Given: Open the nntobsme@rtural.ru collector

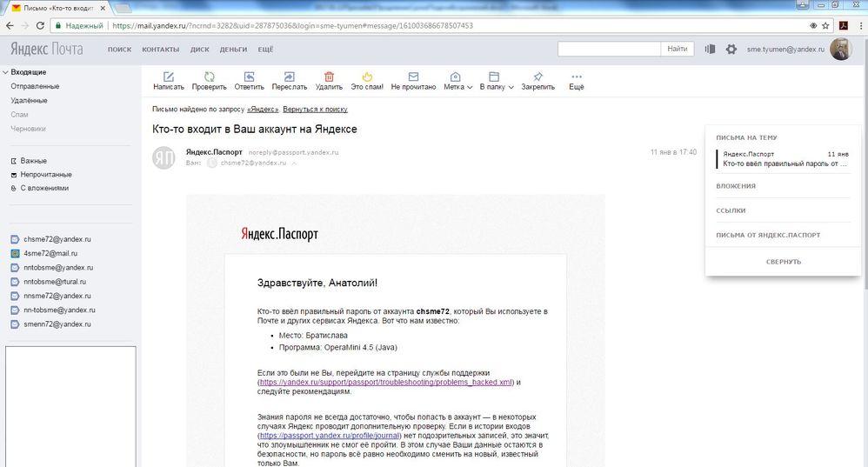Looking at the screenshot, I should click(55, 282).
